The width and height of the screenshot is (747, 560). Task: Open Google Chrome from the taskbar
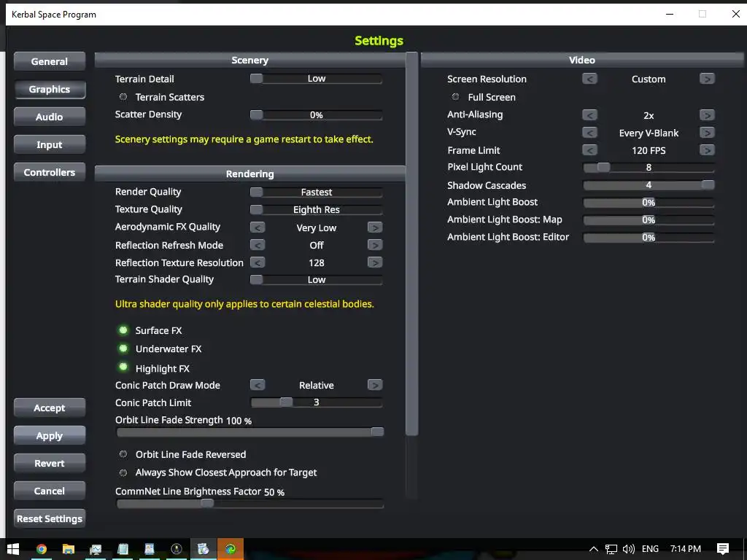42,549
